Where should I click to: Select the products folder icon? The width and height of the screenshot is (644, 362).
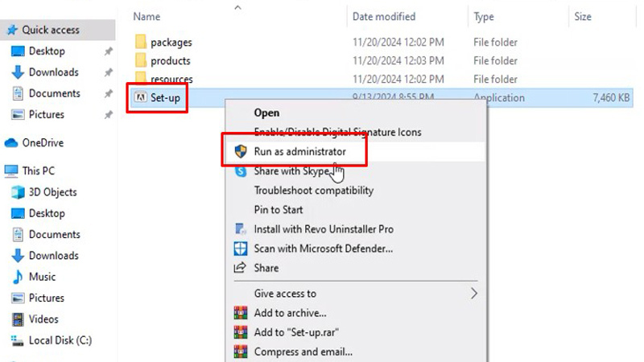pyautogui.click(x=140, y=60)
